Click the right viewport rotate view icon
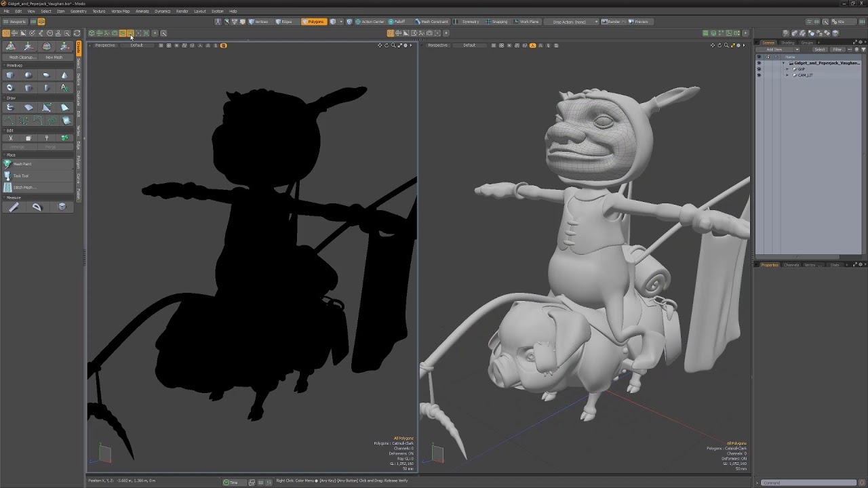The image size is (868, 488). click(x=719, y=45)
